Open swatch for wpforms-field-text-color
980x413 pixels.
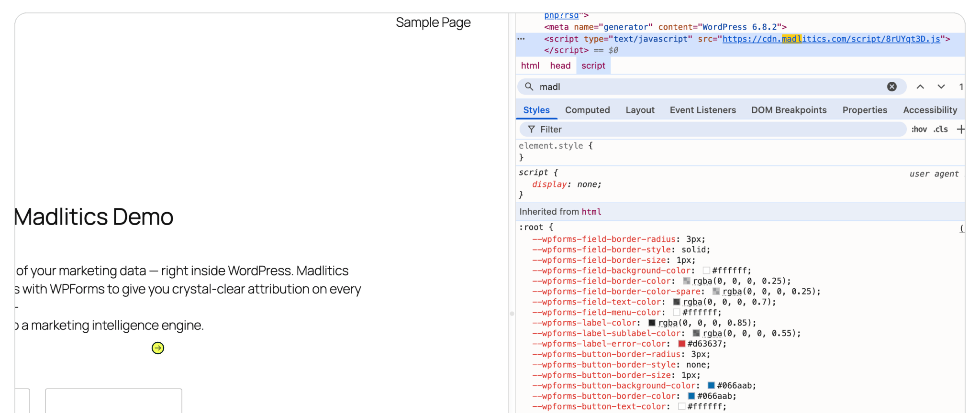[677, 302]
